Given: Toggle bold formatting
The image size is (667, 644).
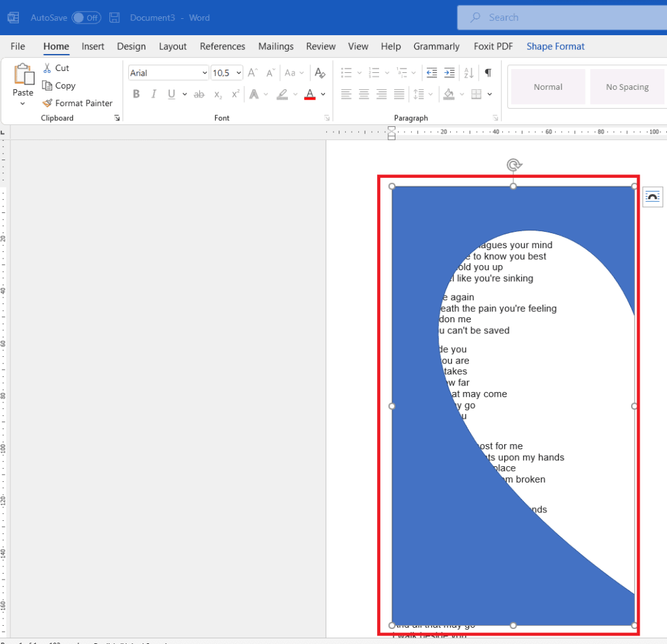Looking at the screenshot, I should tap(135, 94).
